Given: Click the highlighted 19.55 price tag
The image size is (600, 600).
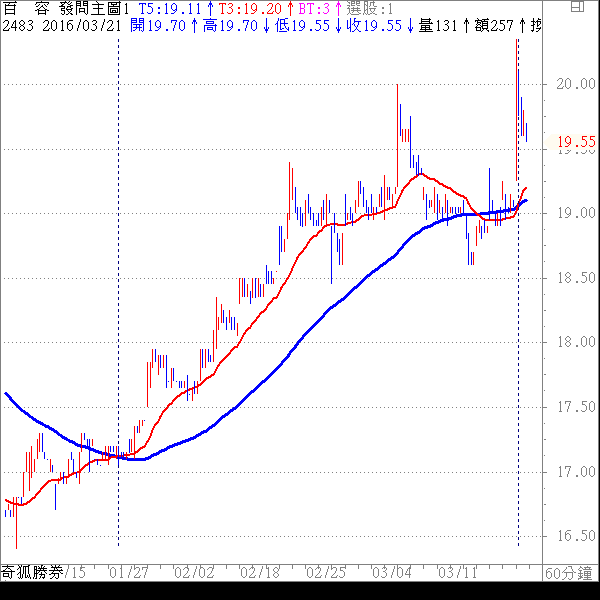Looking at the screenshot, I should tap(577, 143).
